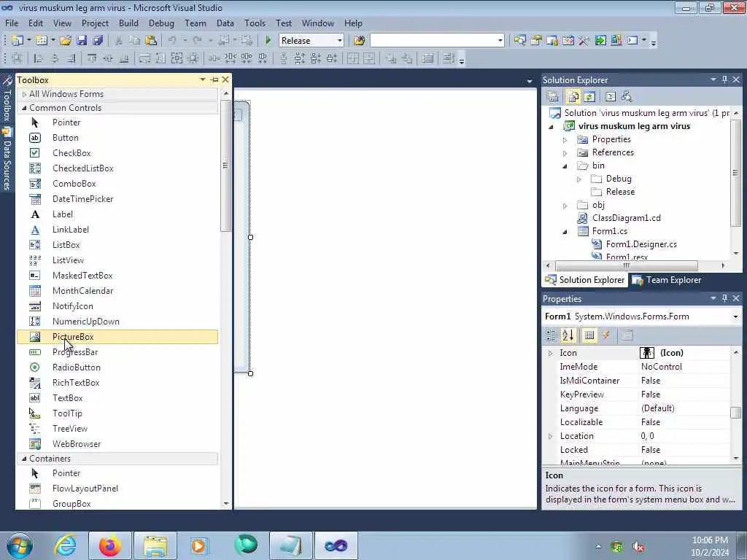The width and height of the screenshot is (747, 560).
Task: Open Firefox from the taskbar
Action: pyautogui.click(x=109, y=545)
